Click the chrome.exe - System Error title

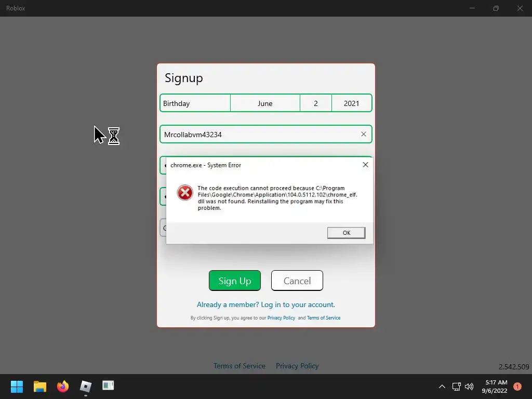click(x=206, y=165)
